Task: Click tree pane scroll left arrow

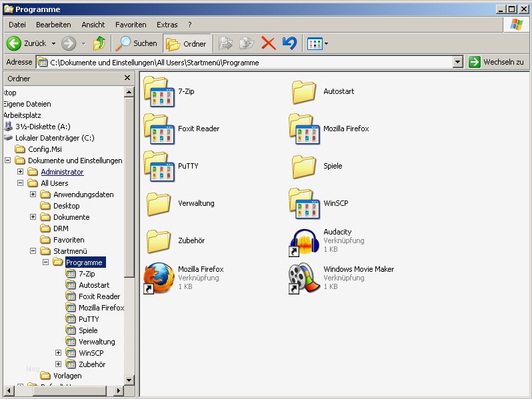Action: click(9, 390)
